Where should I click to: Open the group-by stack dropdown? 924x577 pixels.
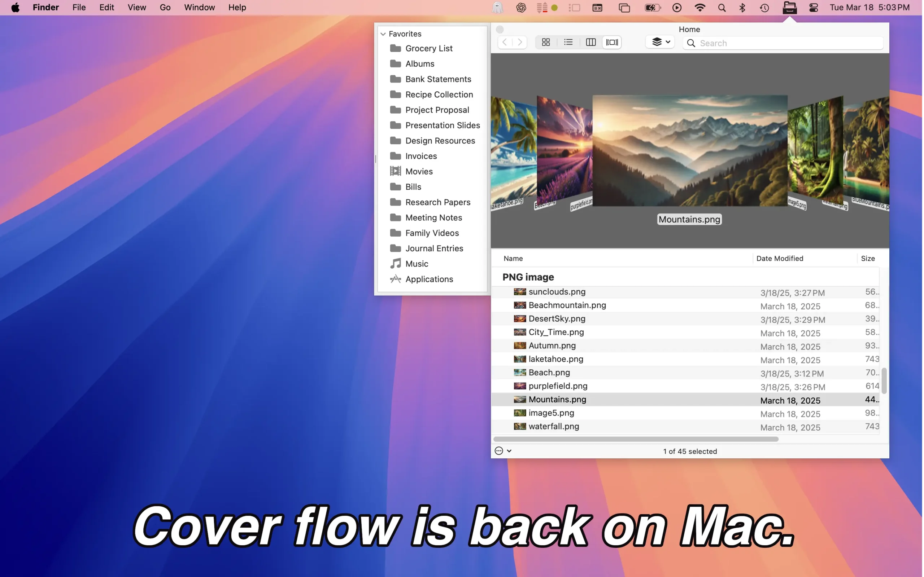661,42
